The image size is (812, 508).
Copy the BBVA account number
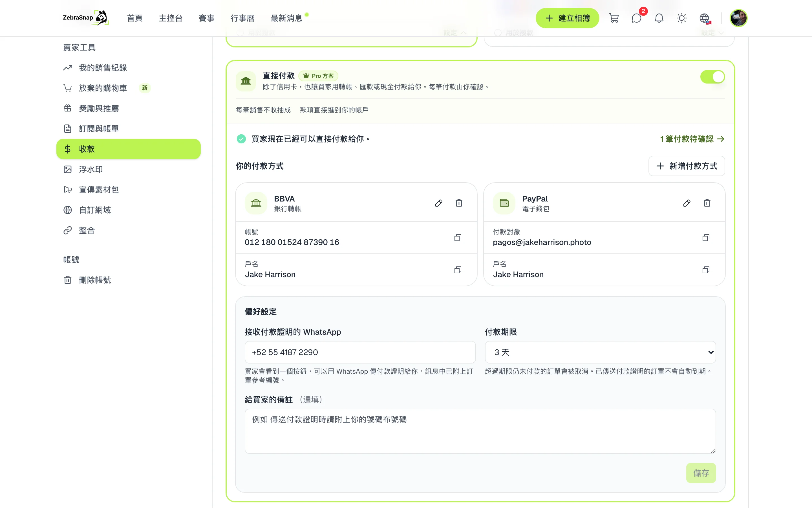coord(458,238)
